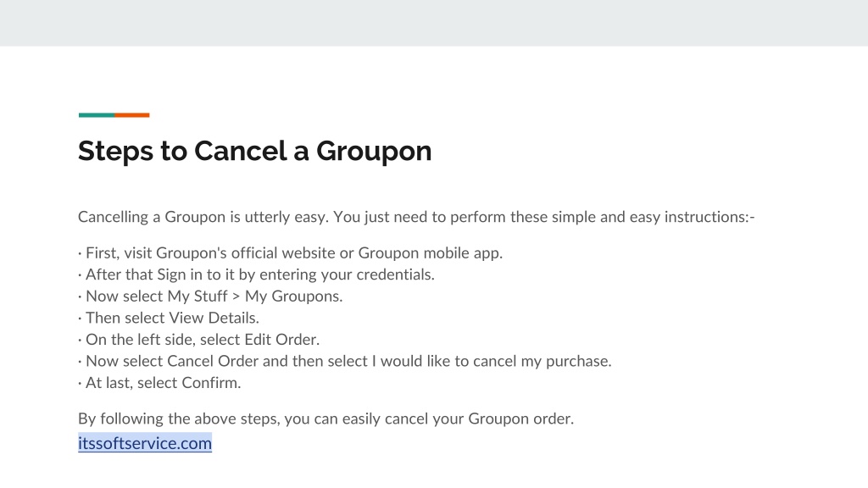Click the gray header band at the top
Screen dimensions: 868x488
434,23
